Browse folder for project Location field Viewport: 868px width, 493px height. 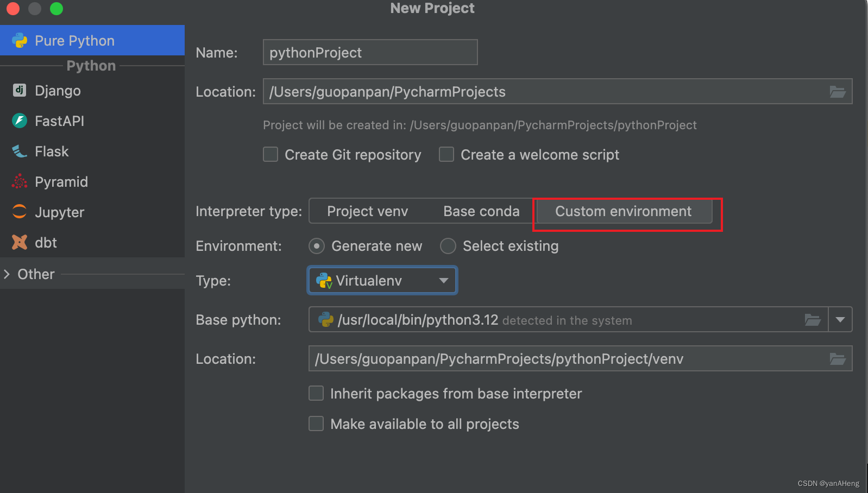[x=838, y=92]
